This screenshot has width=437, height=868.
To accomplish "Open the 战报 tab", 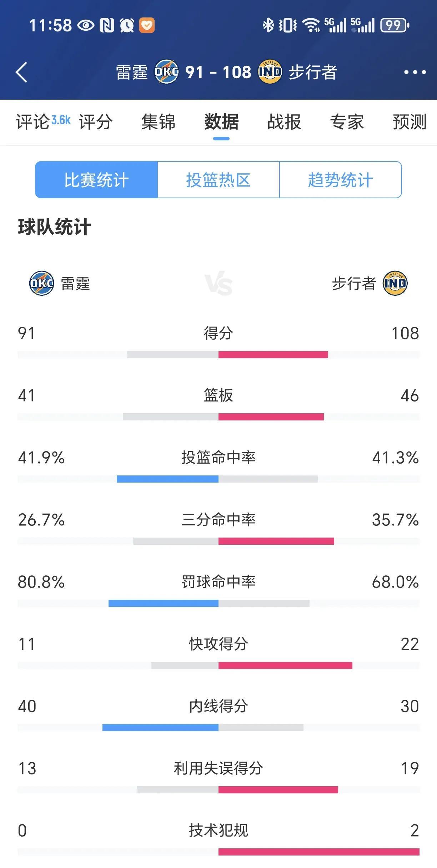I will [x=284, y=122].
